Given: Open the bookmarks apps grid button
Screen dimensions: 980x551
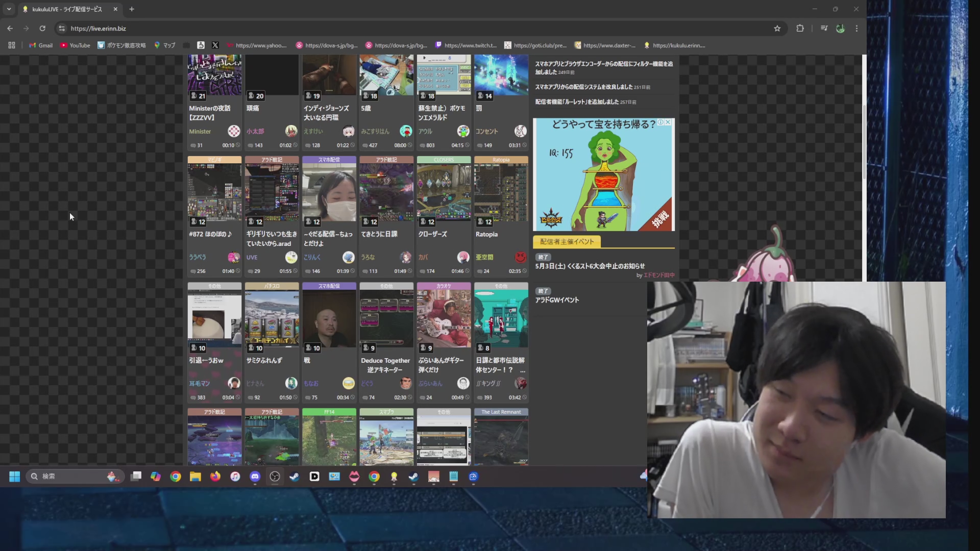Looking at the screenshot, I should pyautogui.click(x=12, y=45).
